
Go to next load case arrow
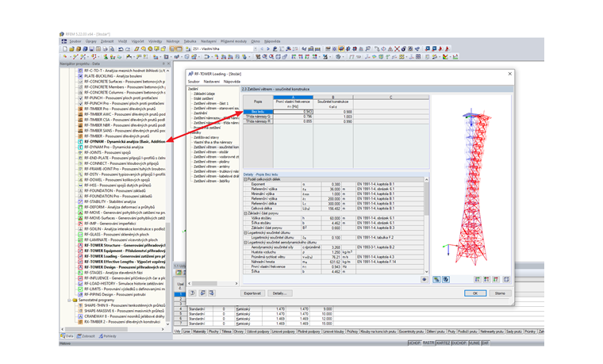coord(268,49)
